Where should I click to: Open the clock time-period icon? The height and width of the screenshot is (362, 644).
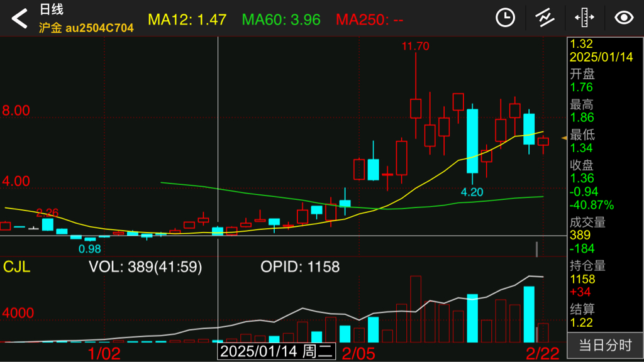click(505, 18)
